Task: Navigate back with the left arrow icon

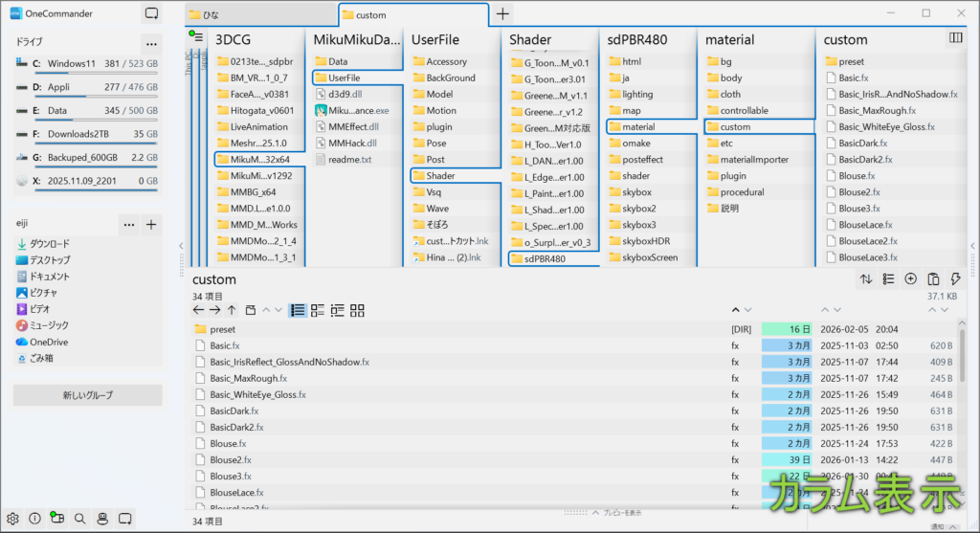Action: click(x=198, y=310)
